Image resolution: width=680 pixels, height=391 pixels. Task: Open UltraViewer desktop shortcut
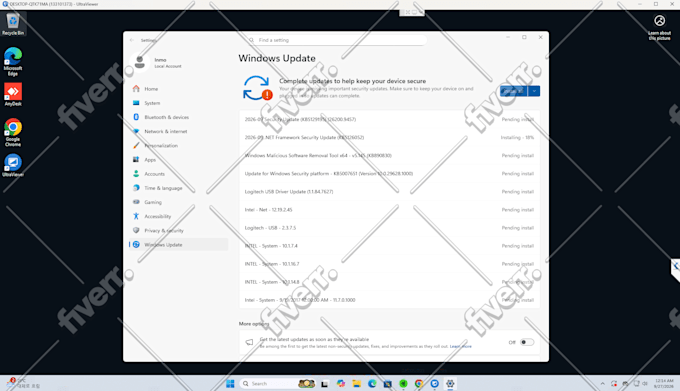point(13,165)
